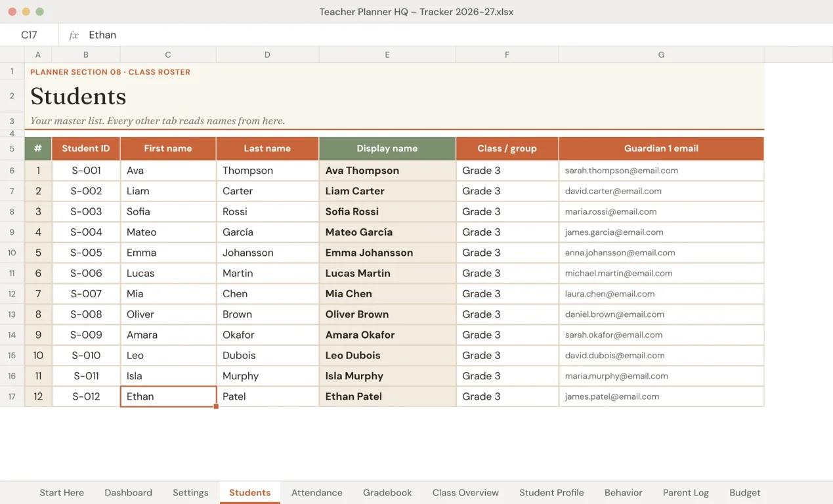Screen dimensions: 833x504
Task: Open the Start Here sheet tab
Action: point(62,493)
